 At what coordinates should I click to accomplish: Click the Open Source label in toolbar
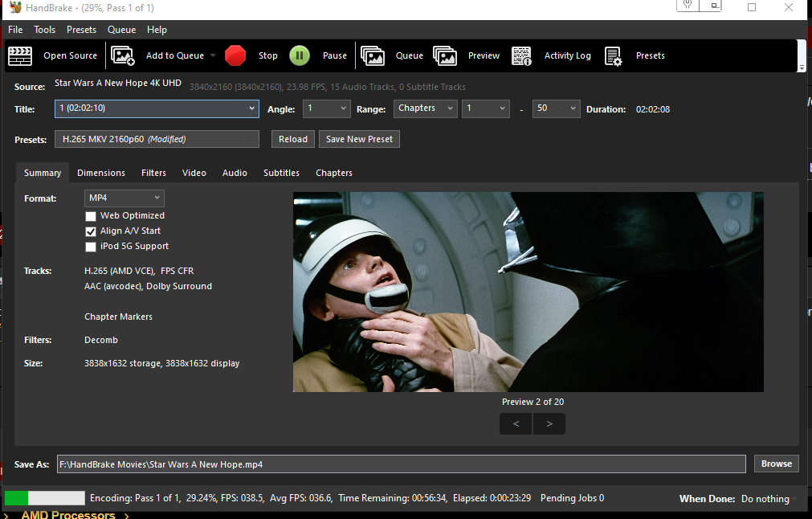point(71,55)
